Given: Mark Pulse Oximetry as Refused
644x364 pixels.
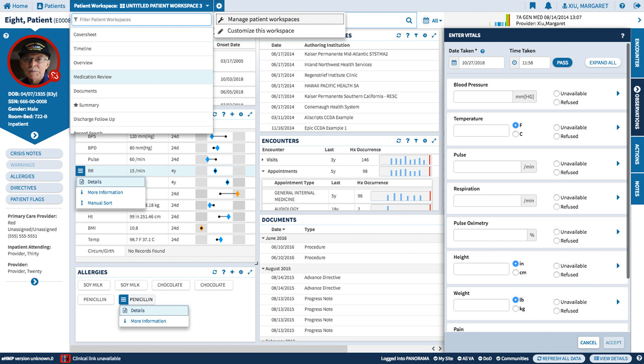Looking at the screenshot, I should [x=557, y=241].
